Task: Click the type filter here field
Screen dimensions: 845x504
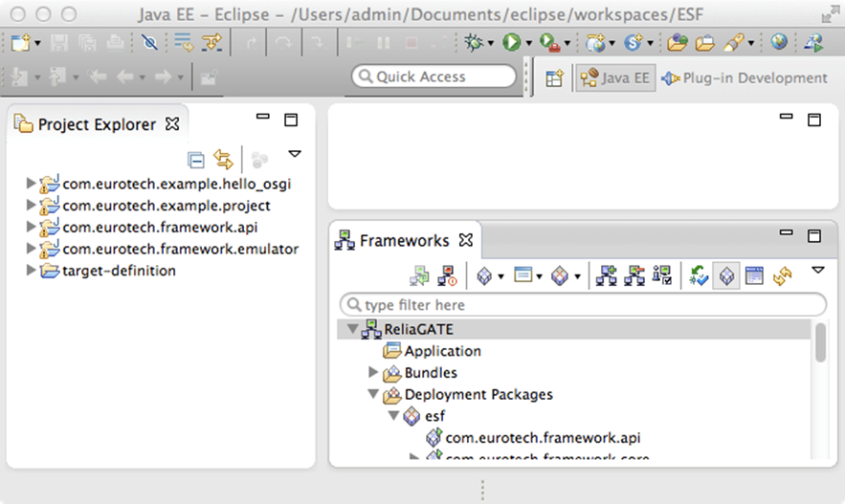Action: tap(584, 305)
